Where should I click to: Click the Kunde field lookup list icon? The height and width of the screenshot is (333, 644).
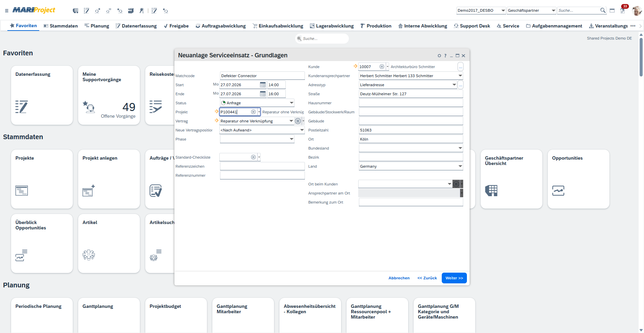tap(382, 67)
